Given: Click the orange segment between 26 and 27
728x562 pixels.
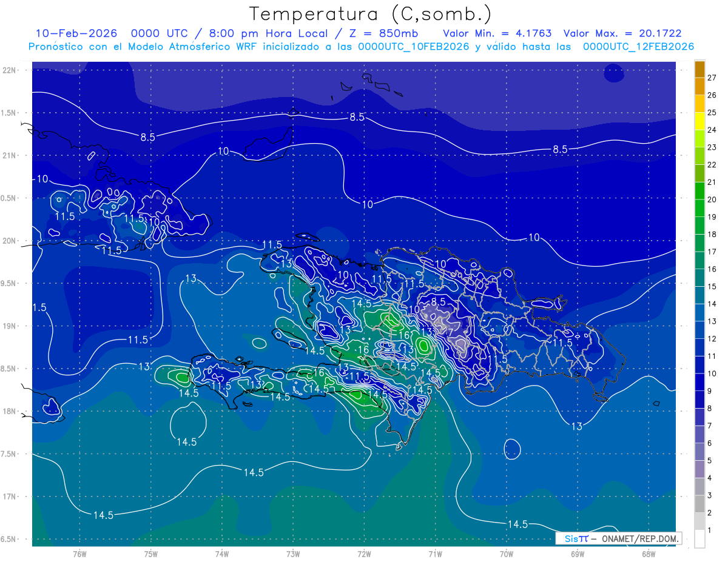Looking at the screenshot, I should pos(699,86).
